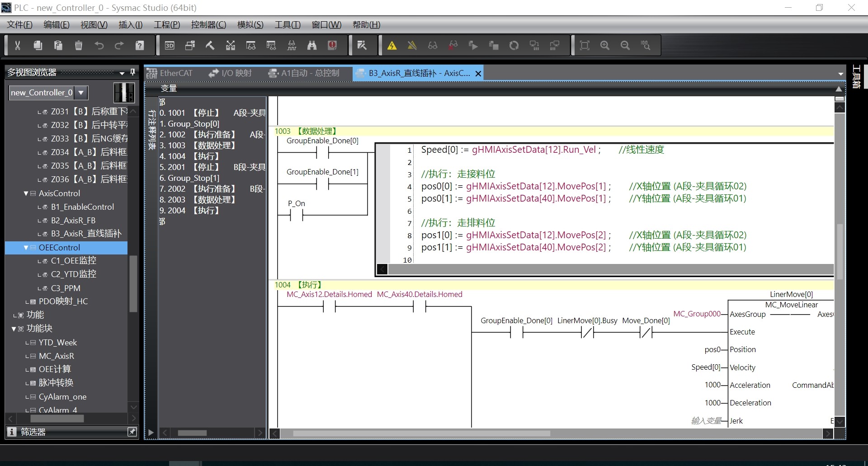
Task: Open the new_Controller_0 dropdown
Action: point(81,93)
